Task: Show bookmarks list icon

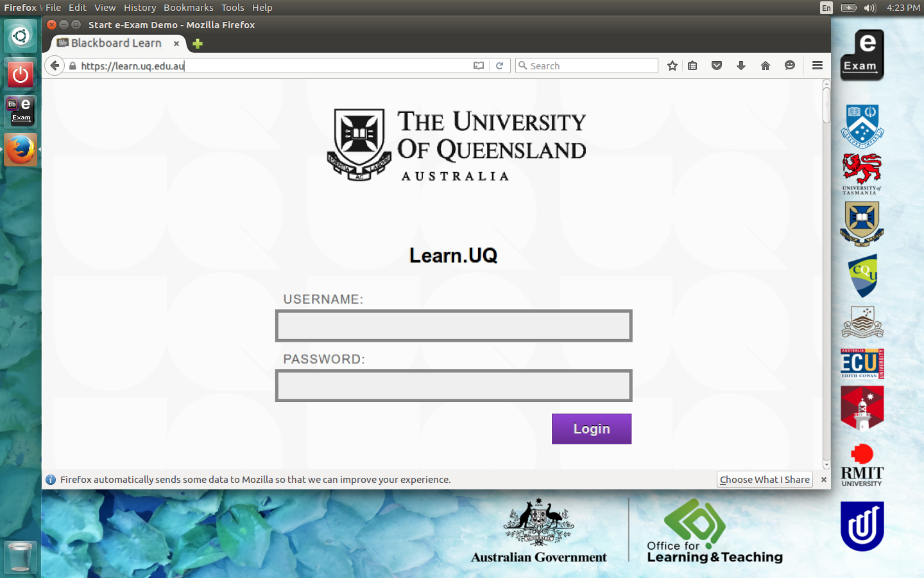Action: (x=692, y=66)
